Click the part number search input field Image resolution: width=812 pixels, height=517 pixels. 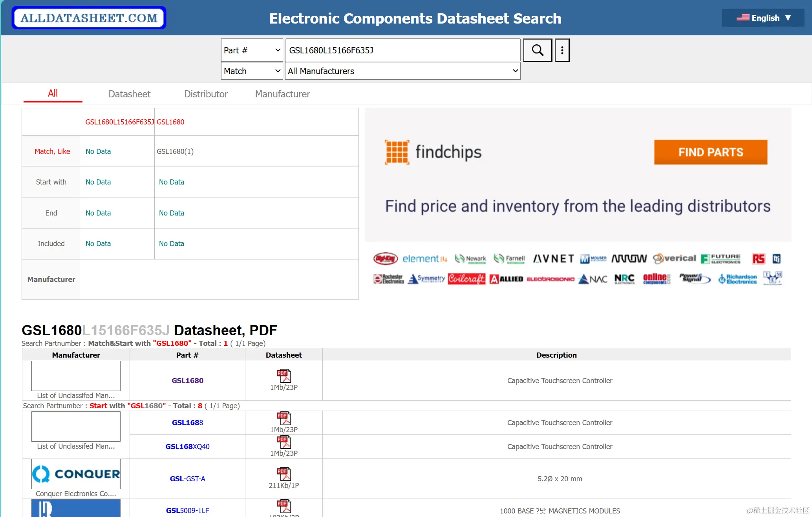(402, 50)
